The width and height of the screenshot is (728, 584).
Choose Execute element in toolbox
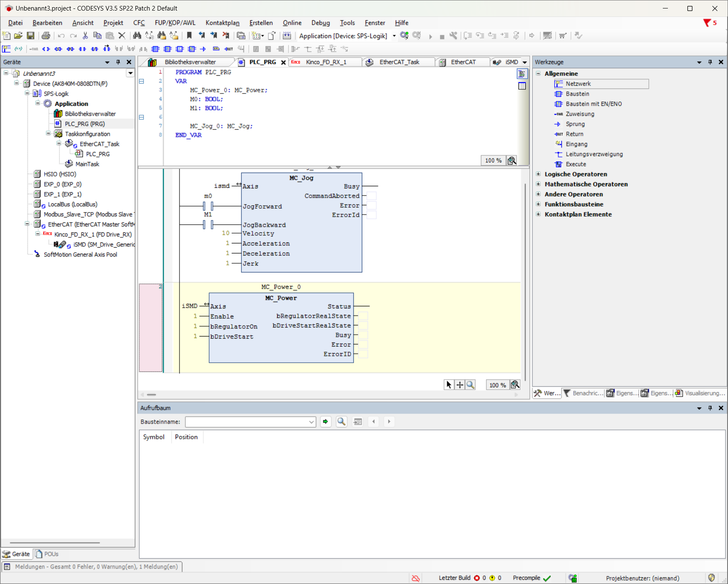576,164
